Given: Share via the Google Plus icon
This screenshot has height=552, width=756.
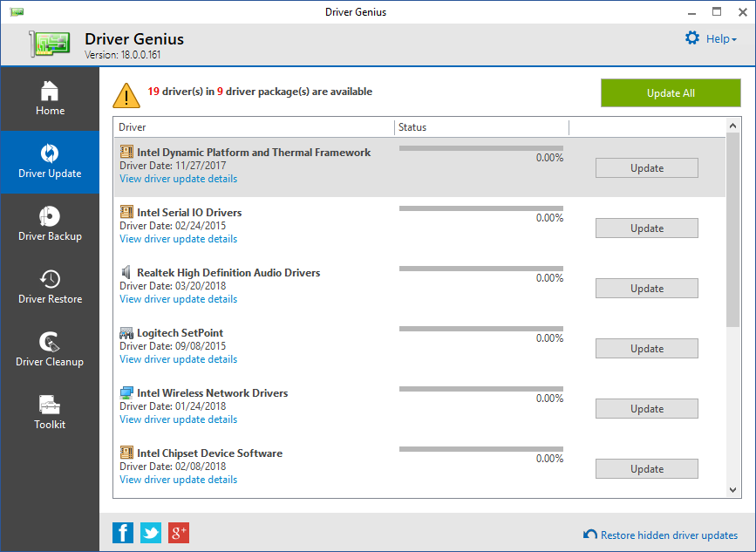Looking at the screenshot, I should point(179,533).
